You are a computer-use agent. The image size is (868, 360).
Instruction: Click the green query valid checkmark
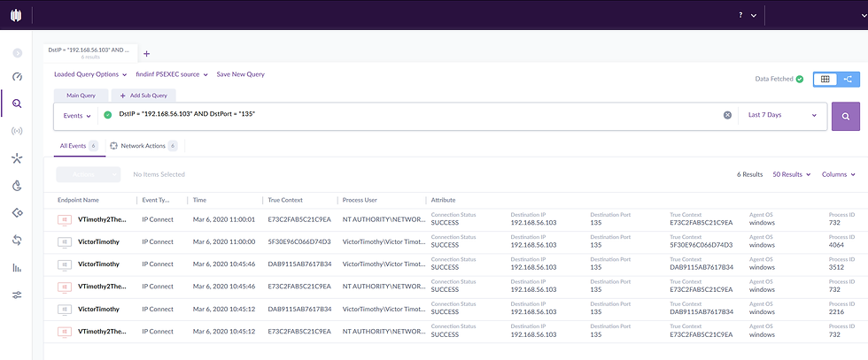tap(108, 115)
